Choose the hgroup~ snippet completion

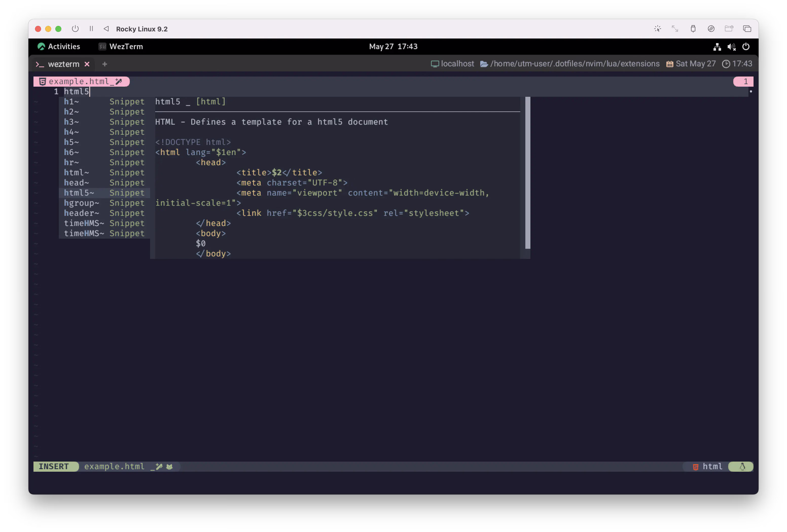coord(104,203)
